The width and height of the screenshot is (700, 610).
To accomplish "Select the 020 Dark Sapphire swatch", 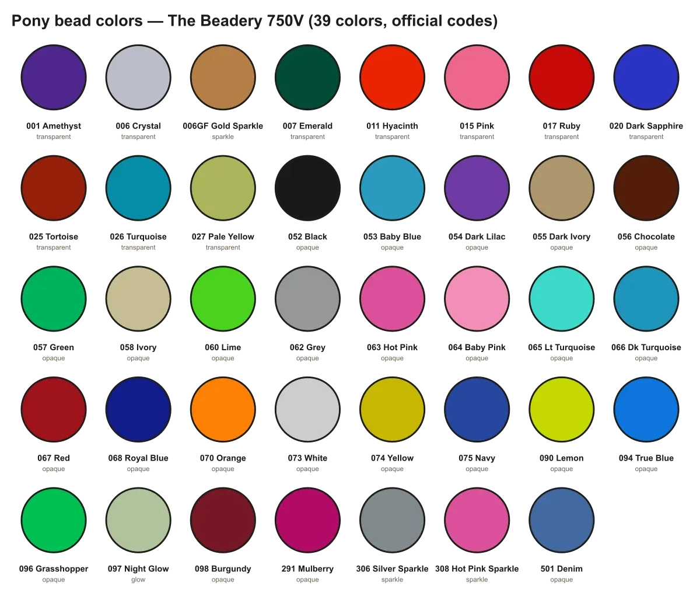I will [x=646, y=78].
